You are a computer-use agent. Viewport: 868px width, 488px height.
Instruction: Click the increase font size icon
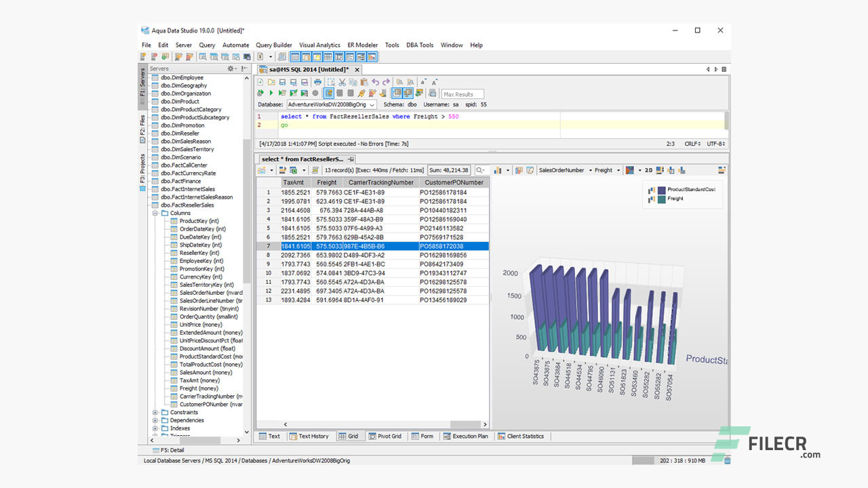tap(435, 82)
